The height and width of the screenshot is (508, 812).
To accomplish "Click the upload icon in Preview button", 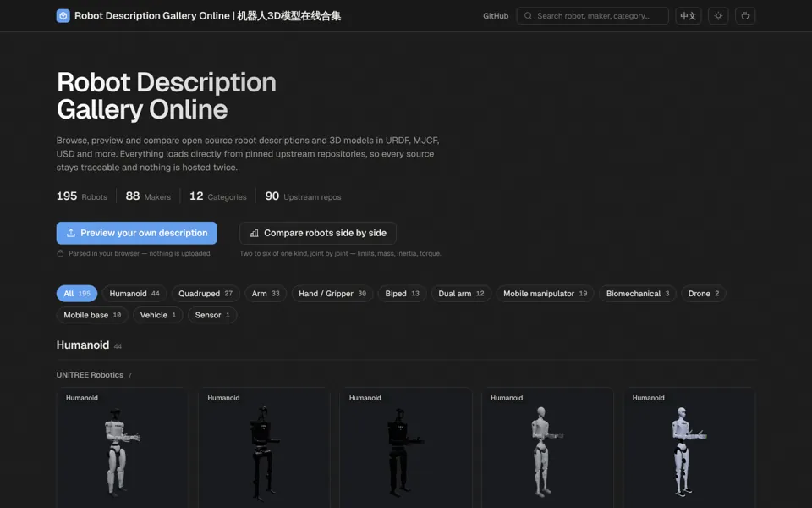I will coord(71,233).
